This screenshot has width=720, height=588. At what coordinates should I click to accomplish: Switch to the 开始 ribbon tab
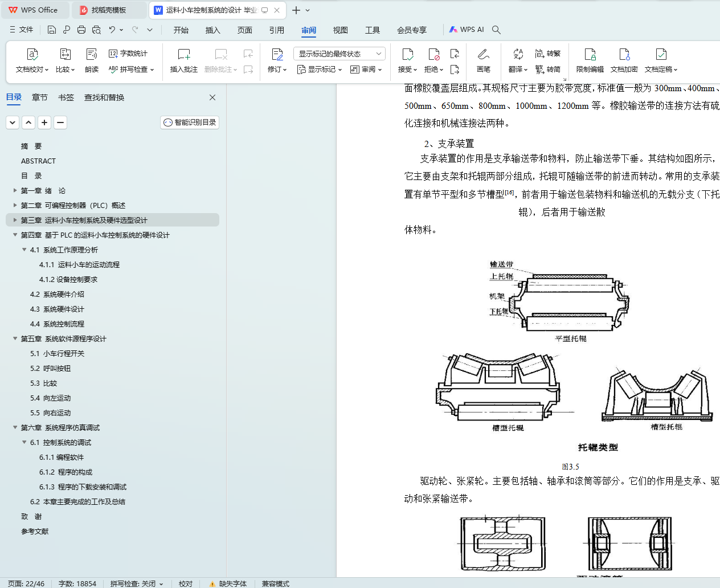click(181, 30)
